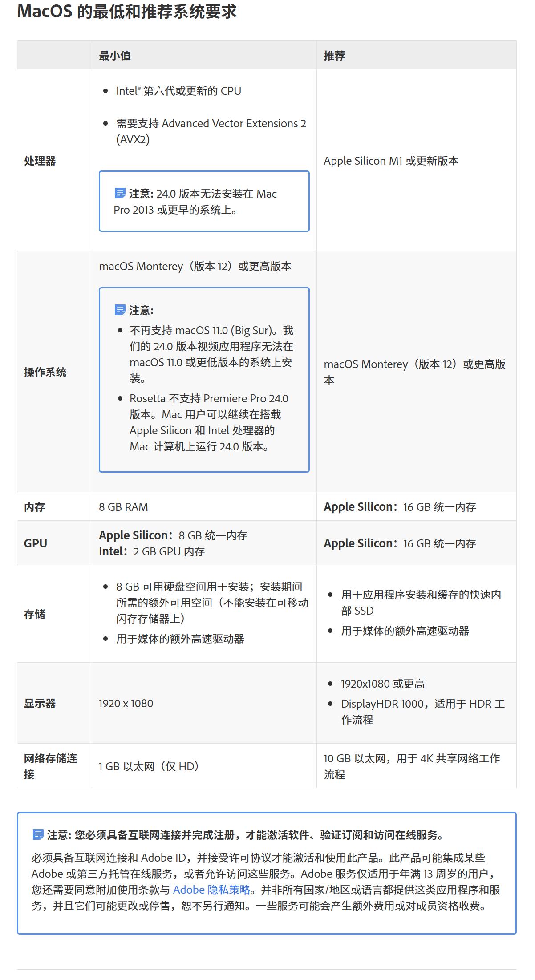Image resolution: width=535 pixels, height=980 pixels.
Task: Click the 推荐 column header
Action: (334, 56)
